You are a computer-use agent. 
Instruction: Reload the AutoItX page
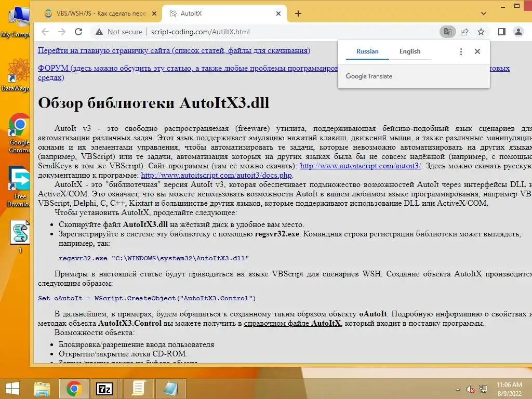78,32
